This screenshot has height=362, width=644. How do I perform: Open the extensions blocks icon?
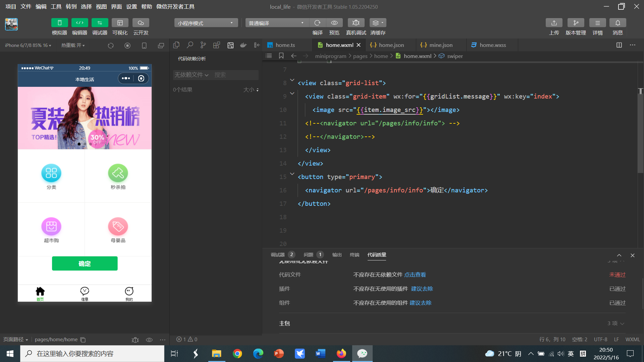tap(217, 45)
